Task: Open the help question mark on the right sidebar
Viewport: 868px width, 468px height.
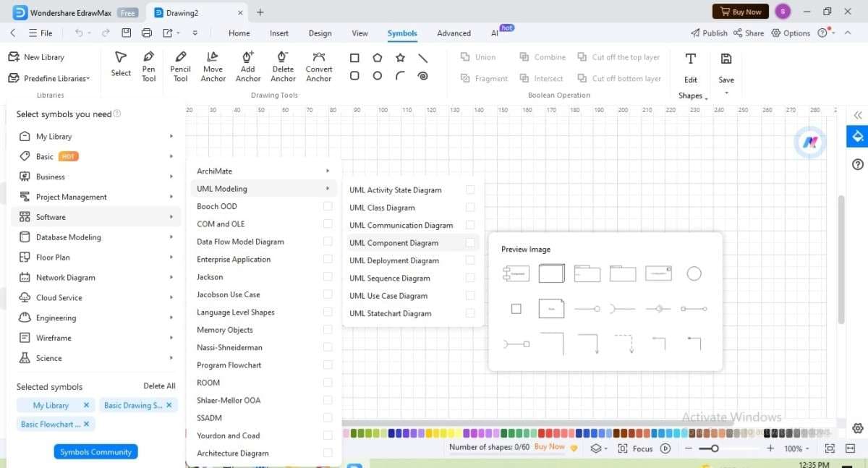Action: pos(857,165)
